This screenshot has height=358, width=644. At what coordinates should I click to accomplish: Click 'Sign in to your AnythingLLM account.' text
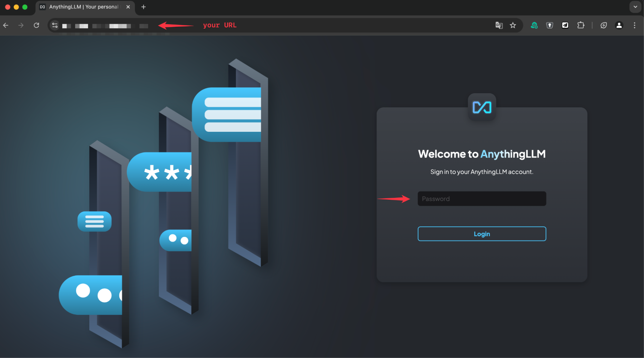482,172
